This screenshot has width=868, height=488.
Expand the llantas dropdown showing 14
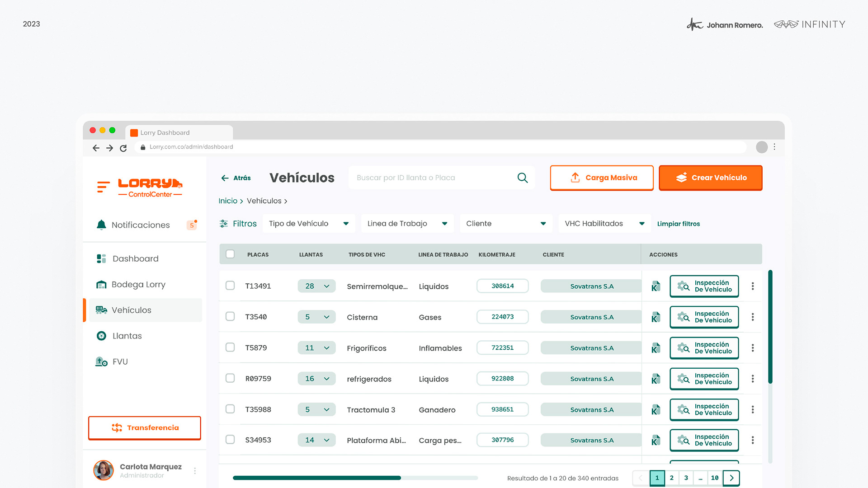tap(316, 440)
